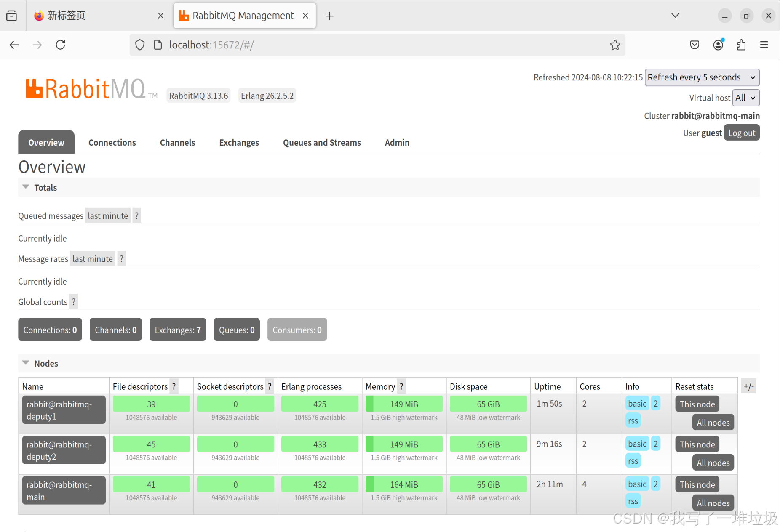Image resolution: width=780 pixels, height=532 pixels.
Task: Click the site information page icon
Action: pos(158,45)
